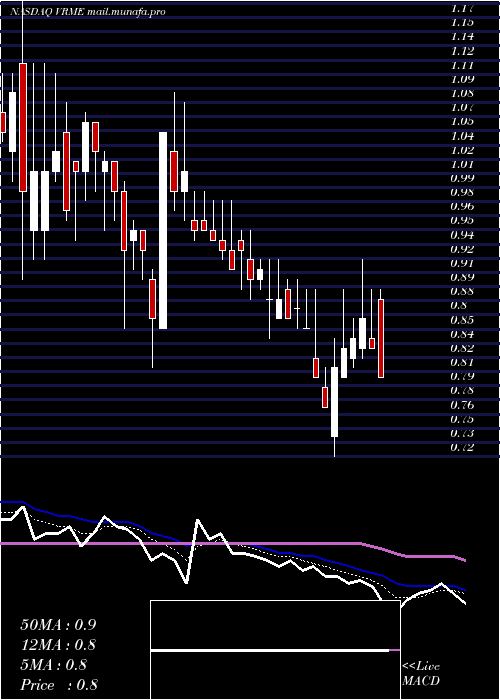Click the 0.92 price axis label
The image size is (500, 700).
[462, 249]
